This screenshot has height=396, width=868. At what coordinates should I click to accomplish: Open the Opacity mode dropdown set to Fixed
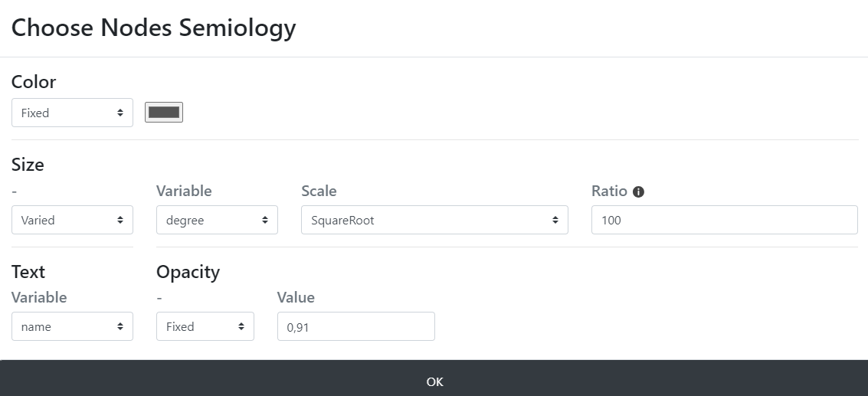click(x=205, y=326)
